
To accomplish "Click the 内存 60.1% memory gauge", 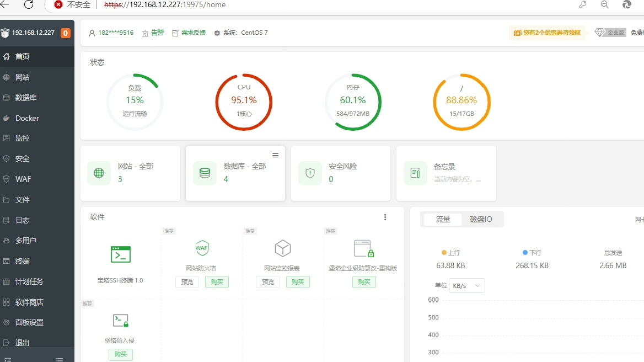I will (353, 102).
